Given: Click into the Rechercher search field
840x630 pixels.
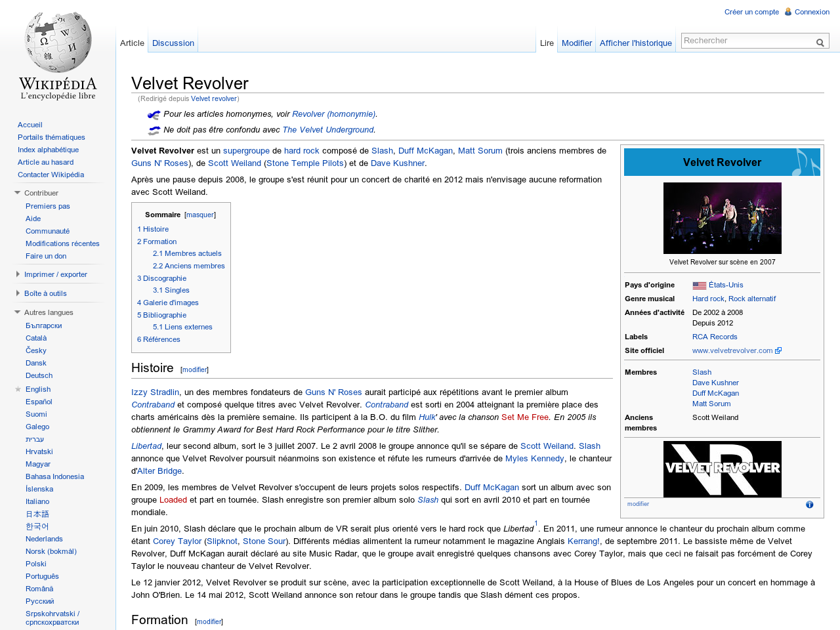Looking at the screenshot, I should 747,41.
